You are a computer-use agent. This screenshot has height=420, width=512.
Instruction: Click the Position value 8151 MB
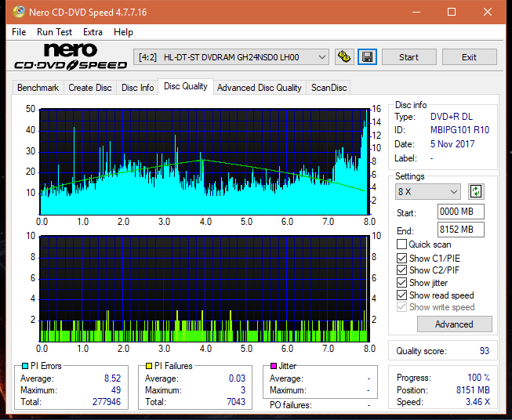473,390
